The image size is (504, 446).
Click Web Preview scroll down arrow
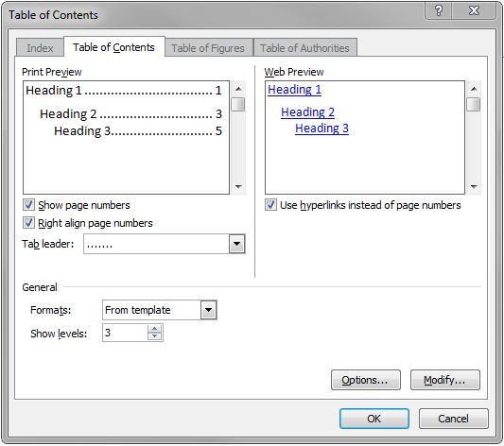(474, 186)
